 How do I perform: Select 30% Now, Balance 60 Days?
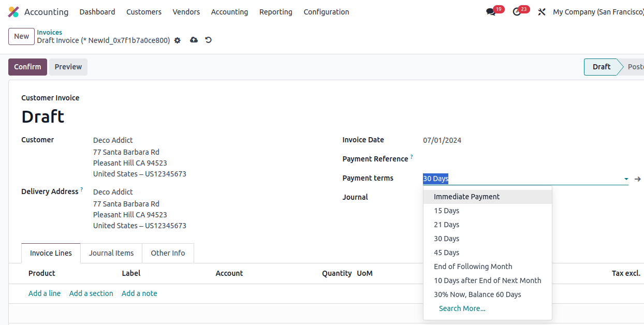[488, 294]
